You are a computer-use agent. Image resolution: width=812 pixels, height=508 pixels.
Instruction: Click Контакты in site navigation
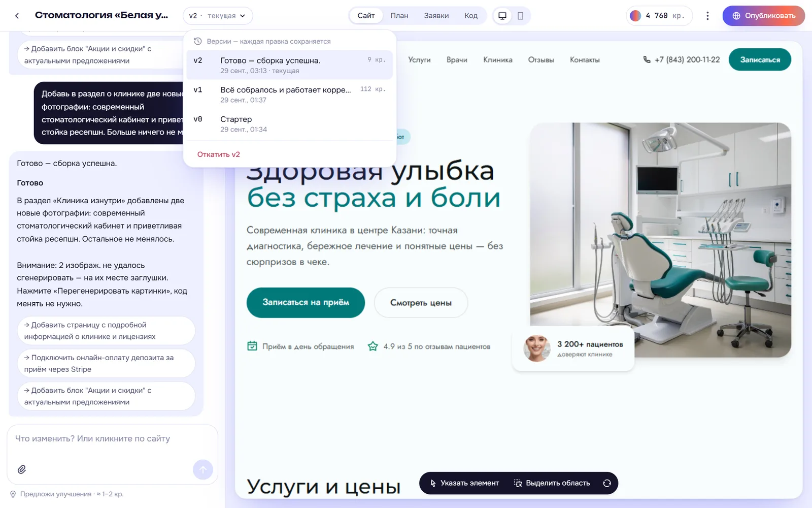click(585, 60)
